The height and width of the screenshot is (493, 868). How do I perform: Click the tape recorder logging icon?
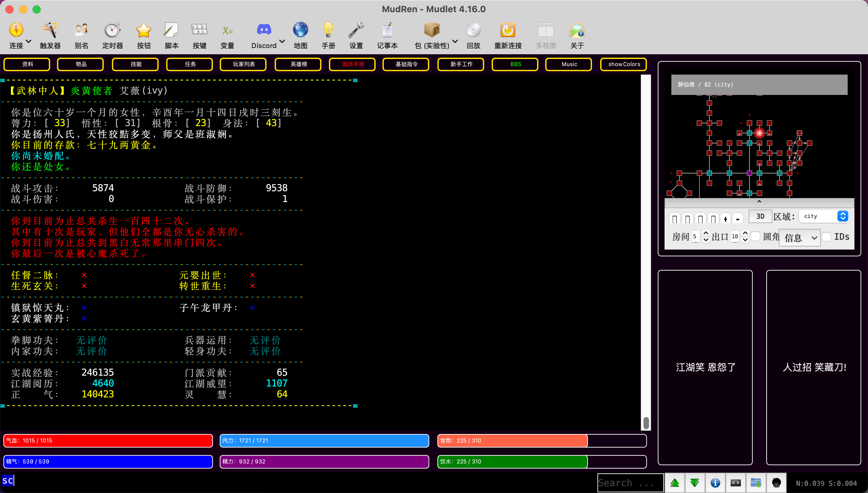click(x=735, y=483)
